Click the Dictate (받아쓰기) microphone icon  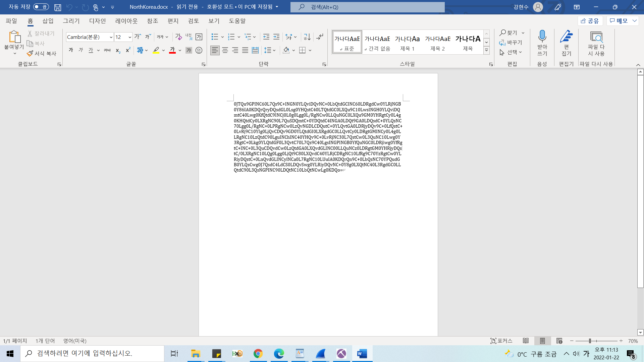pos(542,36)
